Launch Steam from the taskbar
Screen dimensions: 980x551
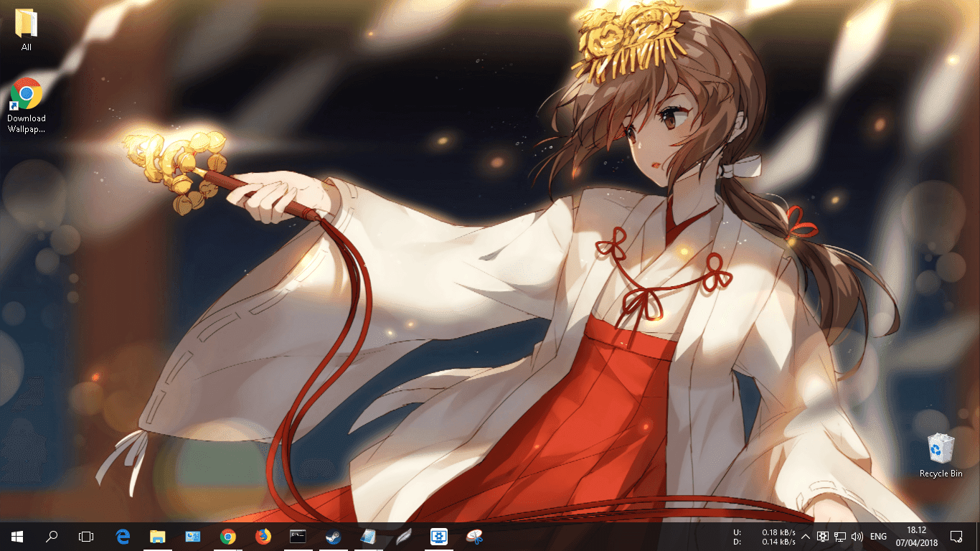coord(334,536)
